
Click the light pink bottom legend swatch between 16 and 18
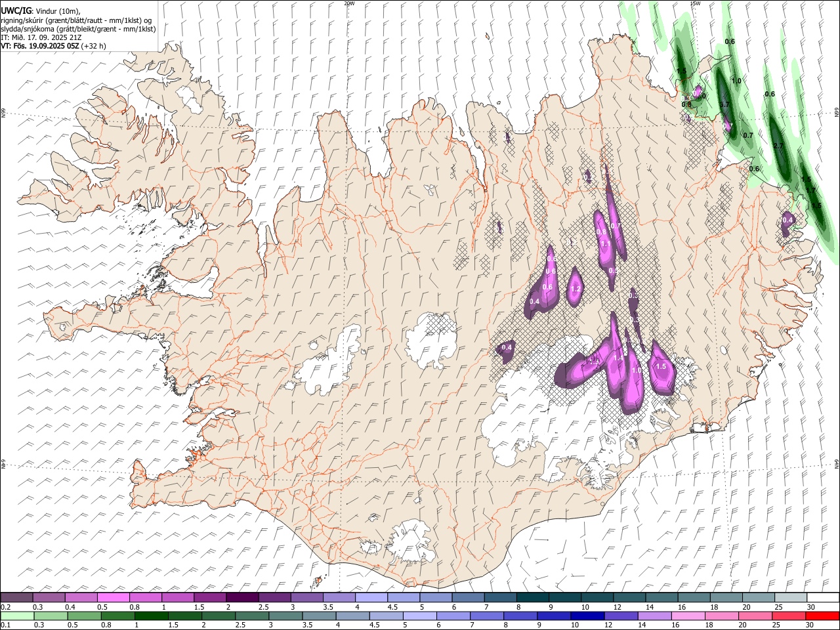pos(689,616)
